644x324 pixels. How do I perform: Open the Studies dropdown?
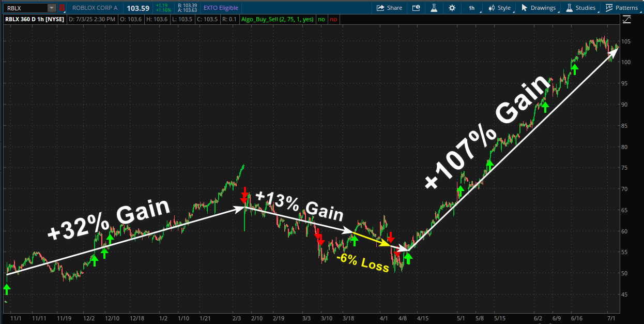581,8
